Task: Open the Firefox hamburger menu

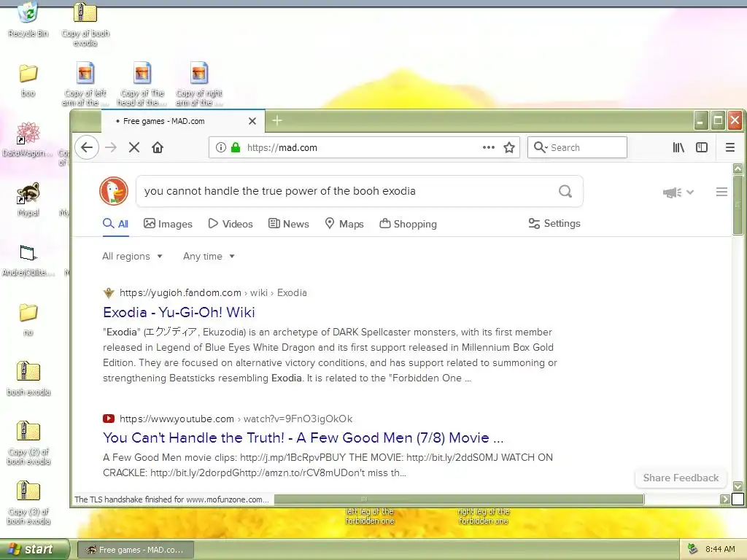Action: (x=729, y=147)
